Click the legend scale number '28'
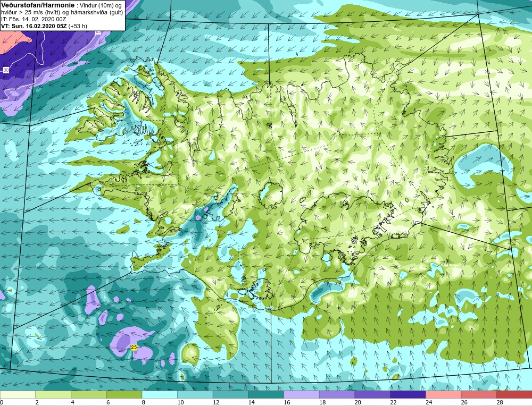This screenshot has width=532, height=406. 500,402
